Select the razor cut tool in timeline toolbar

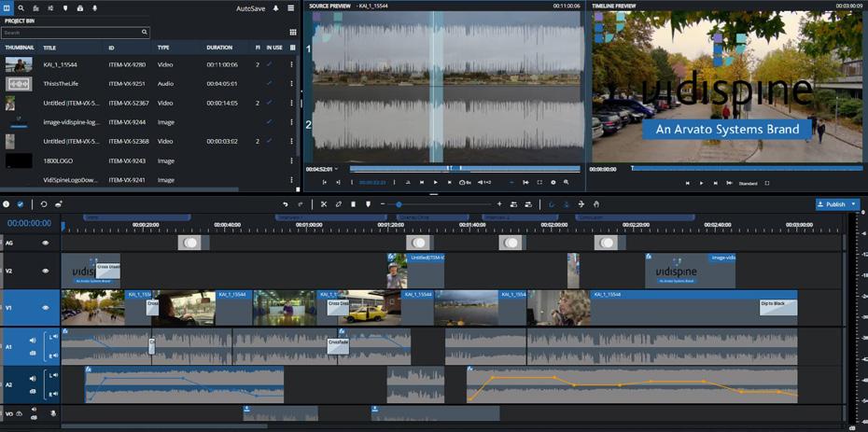tap(324, 203)
